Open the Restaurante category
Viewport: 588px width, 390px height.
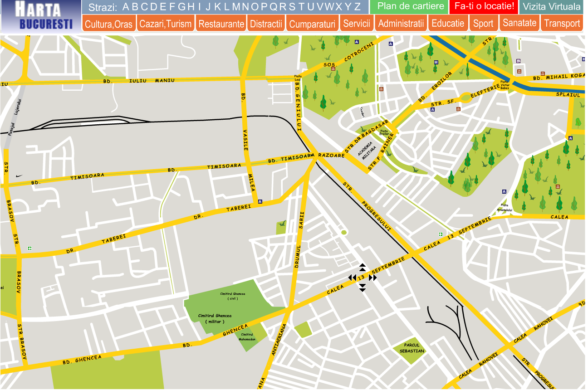(x=221, y=24)
